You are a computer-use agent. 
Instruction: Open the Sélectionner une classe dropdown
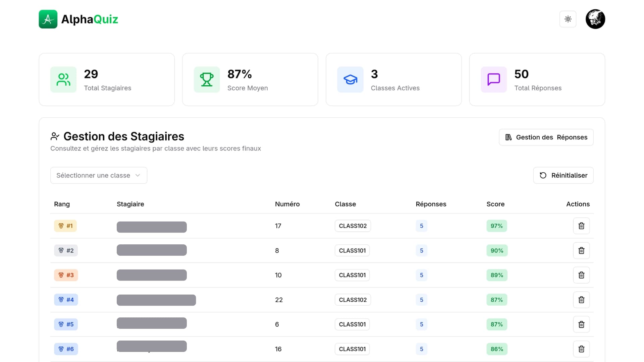[99, 175]
